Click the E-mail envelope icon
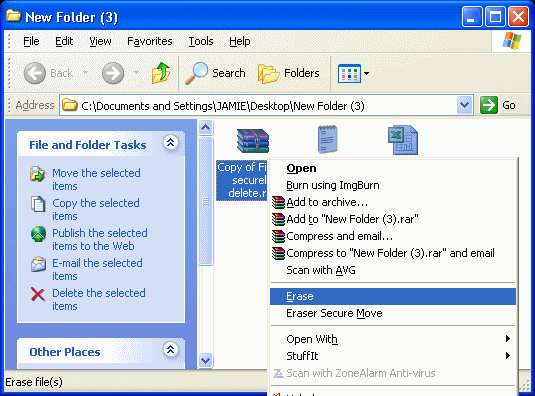This screenshot has width=535, height=396. pyautogui.click(x=38, y=264)
